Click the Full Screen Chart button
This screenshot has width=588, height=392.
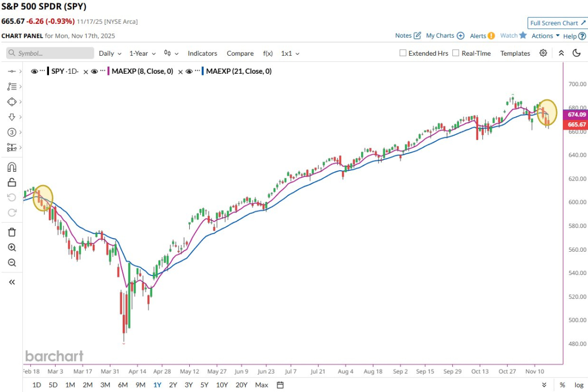coord(558,23)
